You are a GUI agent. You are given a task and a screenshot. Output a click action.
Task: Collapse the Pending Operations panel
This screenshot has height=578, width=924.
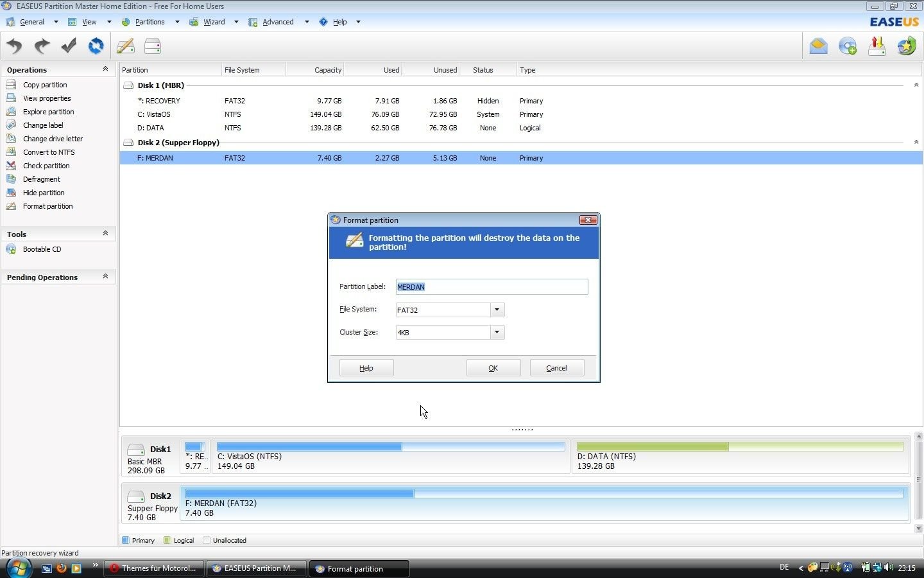coord(105,276)
